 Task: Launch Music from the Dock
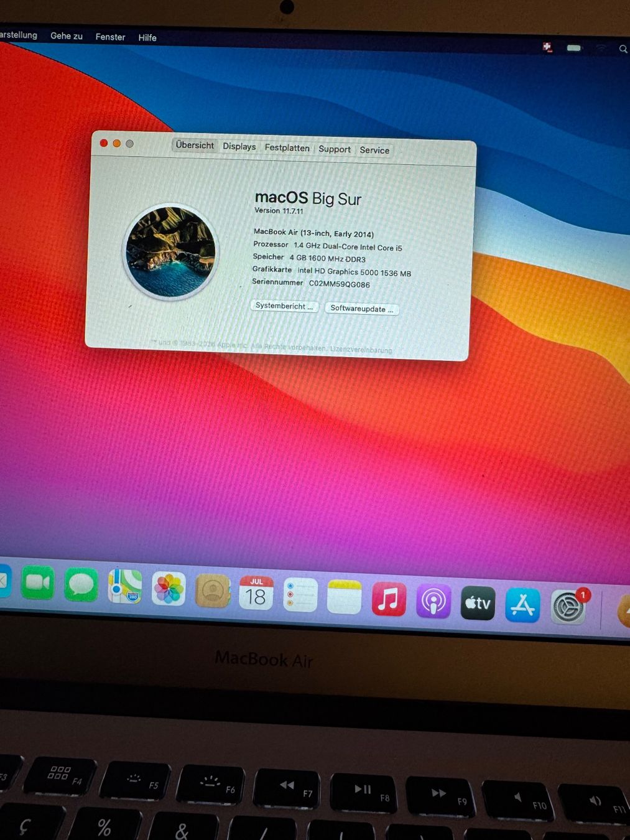click(389, 599)
